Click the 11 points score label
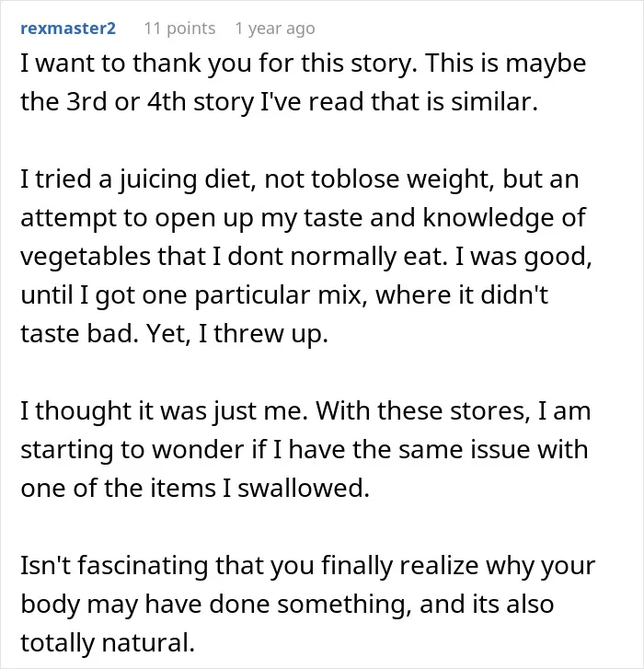The height and width of the screenshot is (669, 644). pos(179,29)
